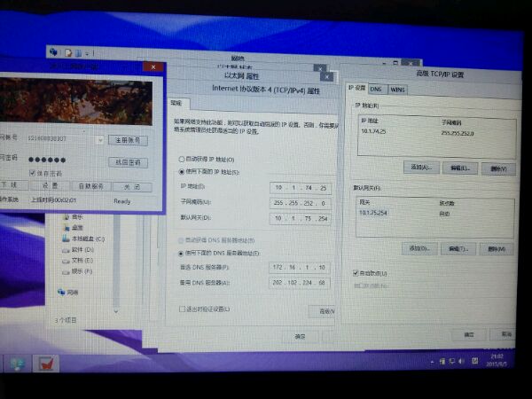The width and height of the screenshot is (532, 399).
Task: Click preferred DNS server field 172.16.1.10
Action: click(x=300, y=268)
